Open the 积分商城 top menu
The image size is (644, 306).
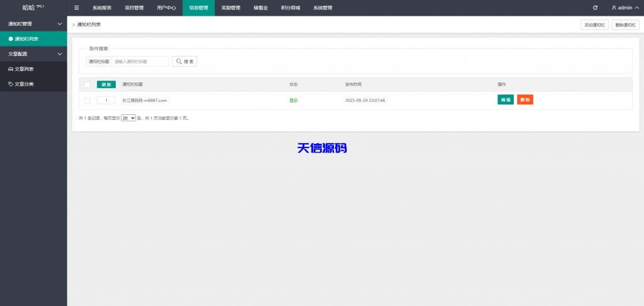tap(290, 8)
